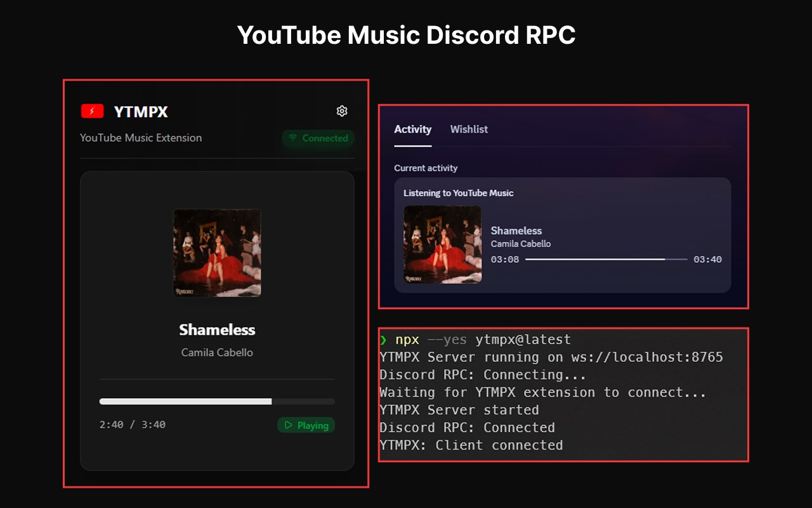Click the play triangle icon in Playing badge

click(x=288, y=425)
